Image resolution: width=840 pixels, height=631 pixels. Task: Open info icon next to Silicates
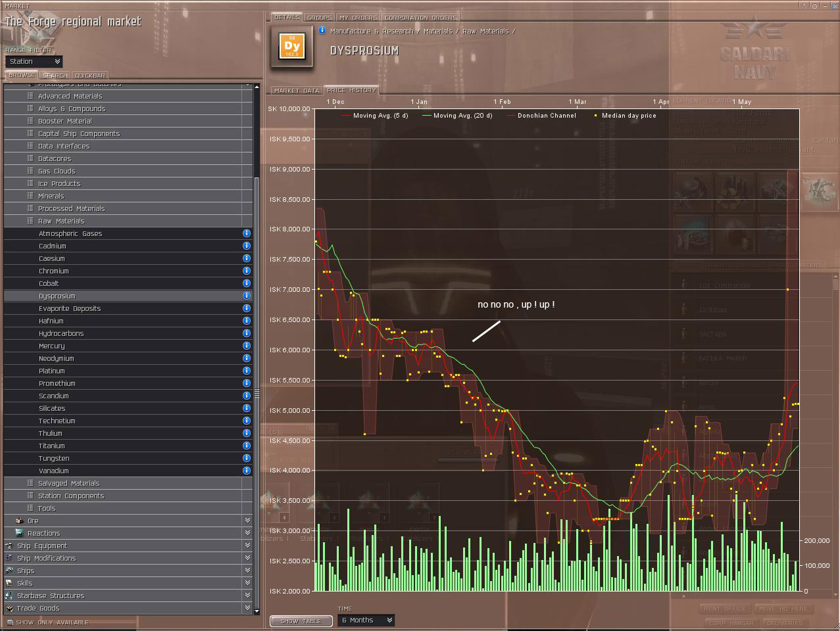click(x=247, y=408)
